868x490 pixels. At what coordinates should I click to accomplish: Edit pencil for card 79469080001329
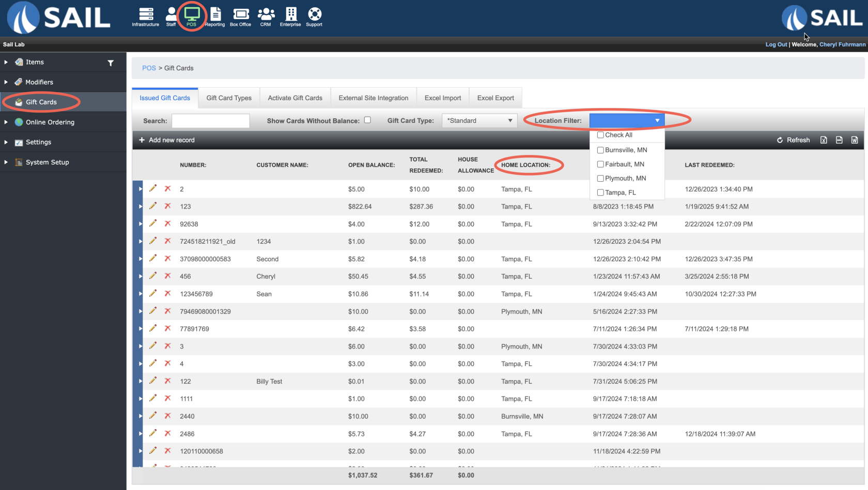pyautogui.click(x=153, y=311)
